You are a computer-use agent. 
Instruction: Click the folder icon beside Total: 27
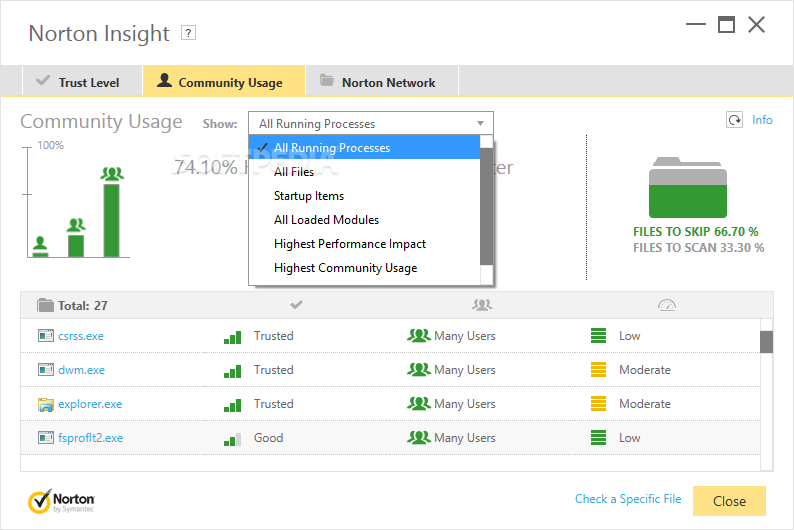click(45, 305)
